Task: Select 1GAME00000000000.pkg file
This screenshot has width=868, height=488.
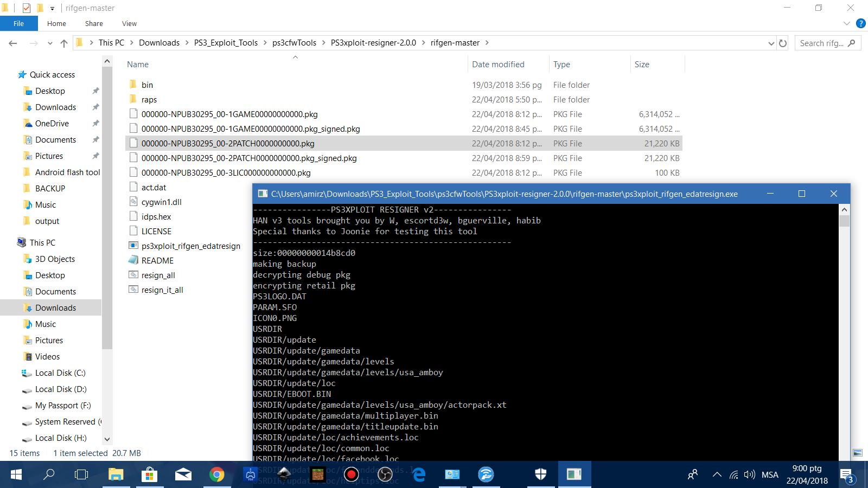Action: tap(229, 114)
